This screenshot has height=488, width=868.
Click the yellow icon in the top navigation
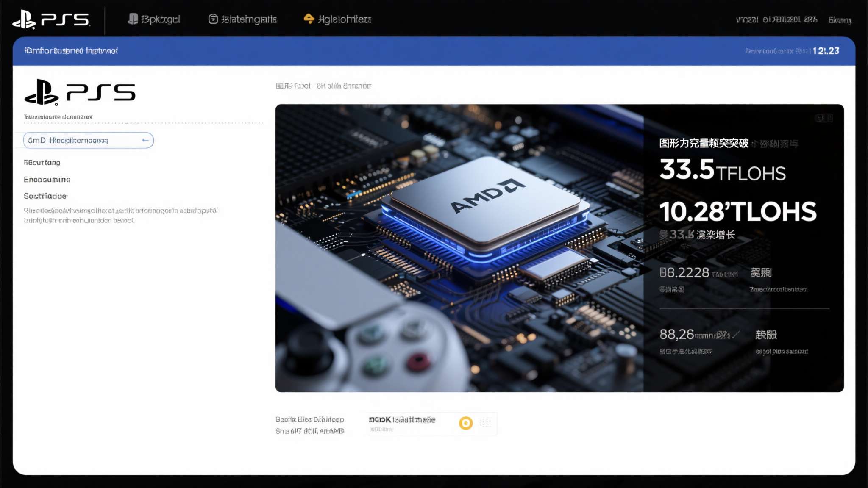point(309,19)
